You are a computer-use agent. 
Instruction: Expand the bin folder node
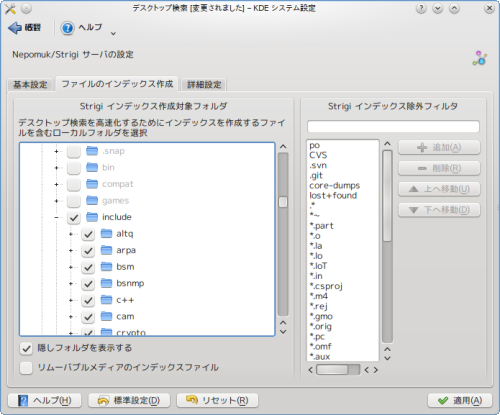56,168
